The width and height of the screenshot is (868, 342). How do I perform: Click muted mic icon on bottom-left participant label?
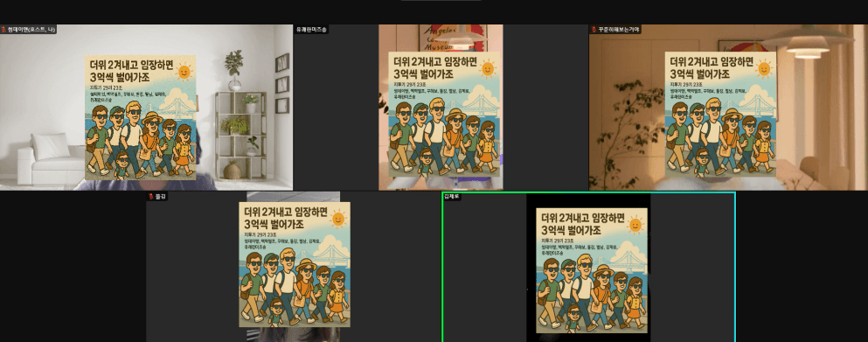coord(150,196)
